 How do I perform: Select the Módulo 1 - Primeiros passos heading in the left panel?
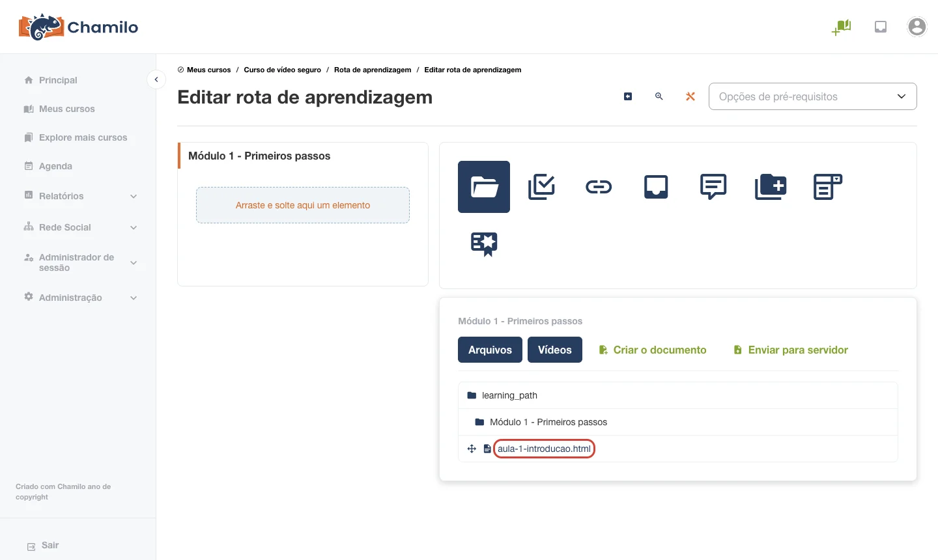pos(259,156)
